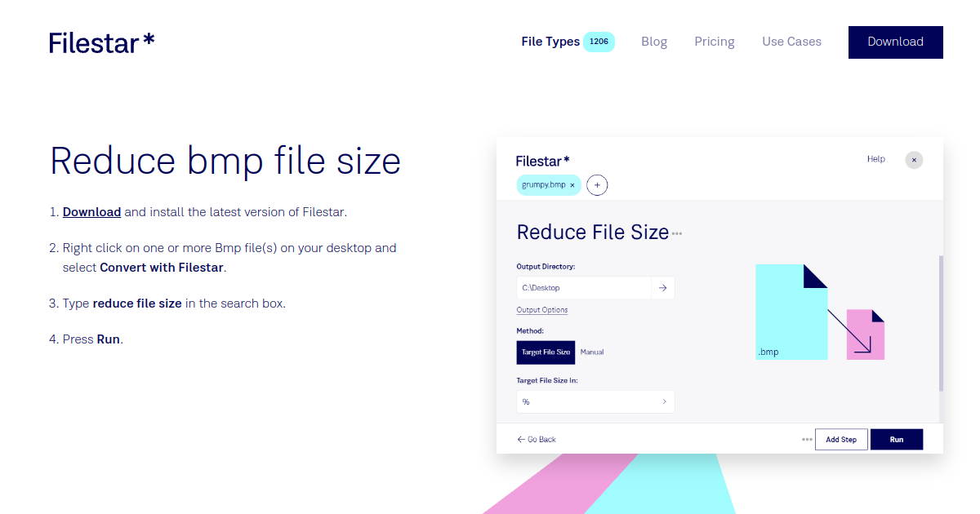980x514 pixels.
Task: Click the 'Output Directory:' label
Action: [546, 267]
